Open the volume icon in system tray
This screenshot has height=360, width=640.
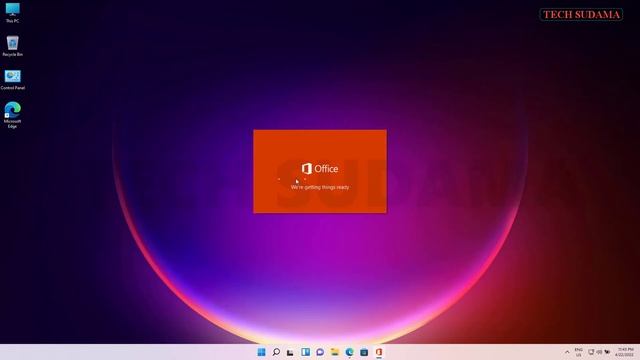point(599,352)
